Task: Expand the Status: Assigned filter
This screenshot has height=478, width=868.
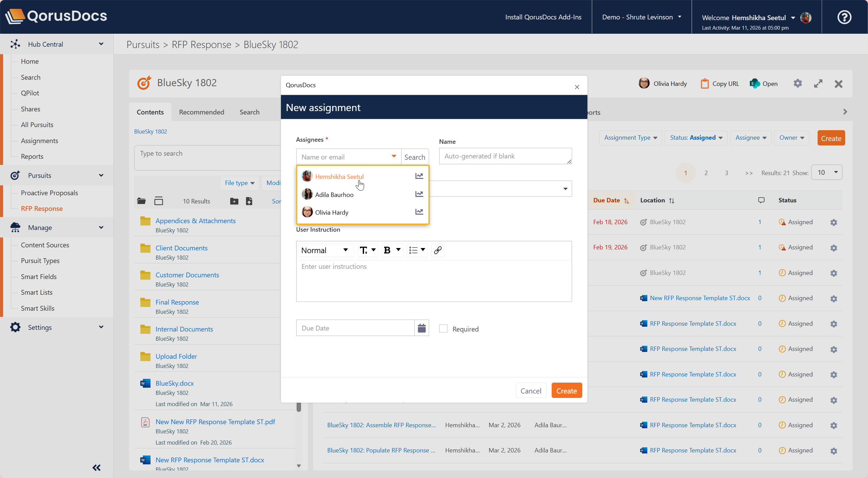Action: tap(696, 138)
